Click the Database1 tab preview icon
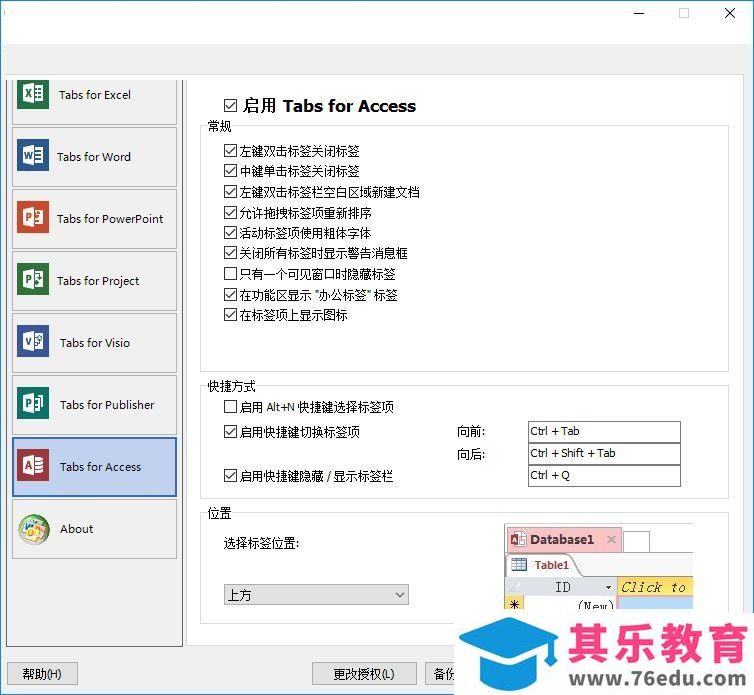The height and width of the screenshot is (695, 754). (x=518, y=540)
